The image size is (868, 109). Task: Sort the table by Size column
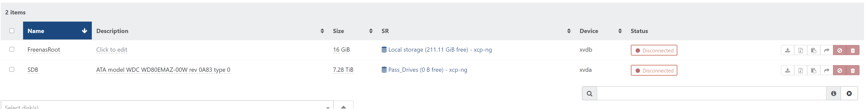click(352, 31)
